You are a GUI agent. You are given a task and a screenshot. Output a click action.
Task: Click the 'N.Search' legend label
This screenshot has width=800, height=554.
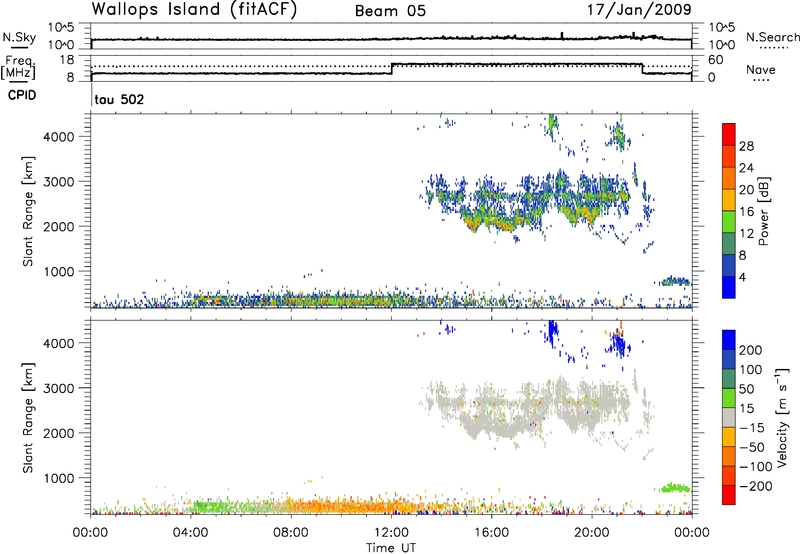[773, 37]
